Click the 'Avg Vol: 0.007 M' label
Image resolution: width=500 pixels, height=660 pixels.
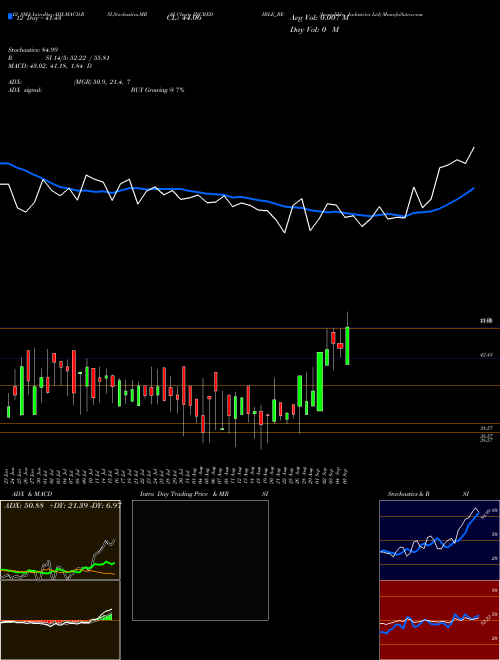point(319,18)
